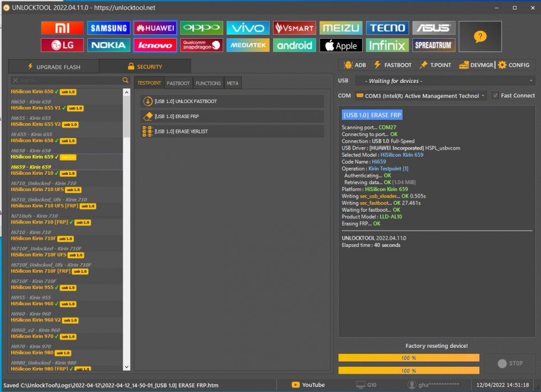The image size is (541, 392).
Task: Focus the model search input field
Action: [x=70, y=80]
